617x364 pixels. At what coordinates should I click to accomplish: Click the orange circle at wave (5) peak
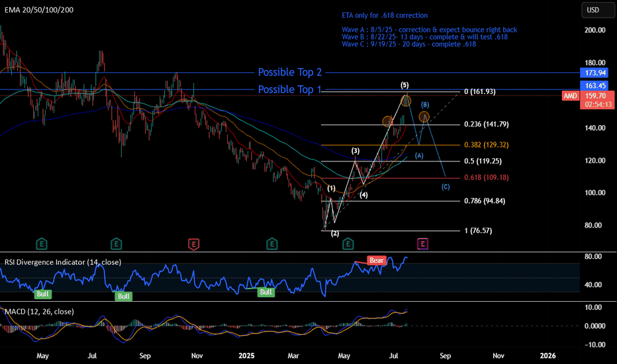406,101
